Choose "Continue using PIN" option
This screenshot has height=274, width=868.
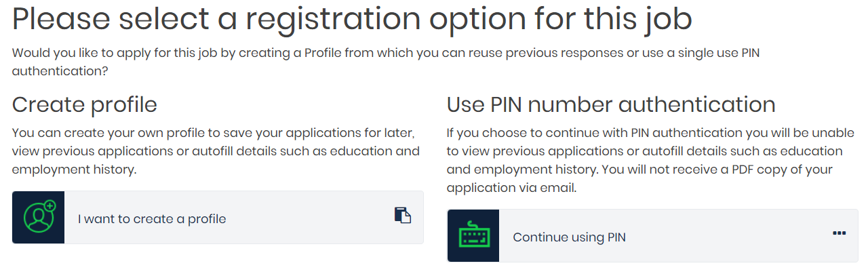pyautogui.click(x=569, y=237)
